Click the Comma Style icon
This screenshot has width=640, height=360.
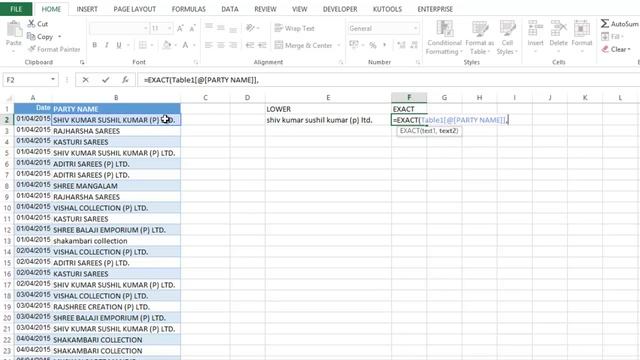point(384,45)
